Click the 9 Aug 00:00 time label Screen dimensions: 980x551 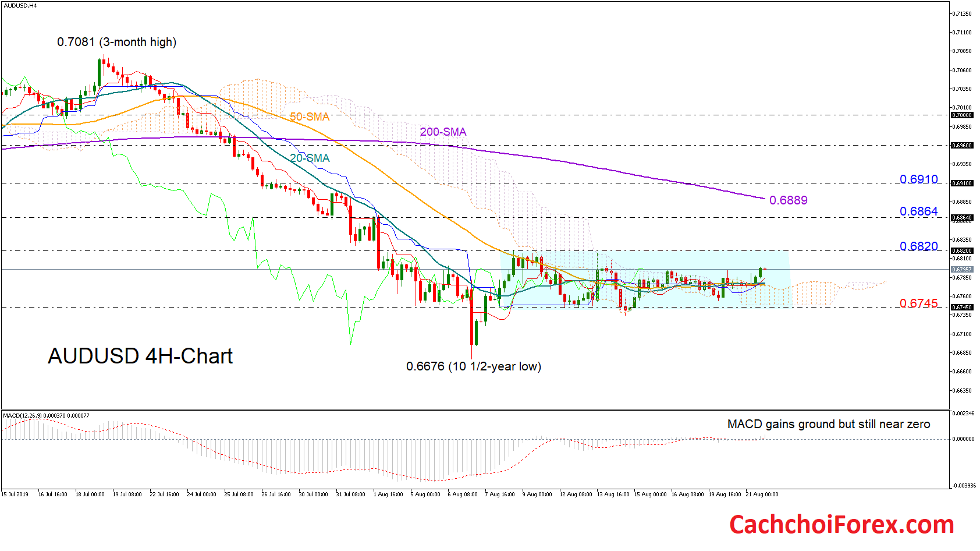click(x=537, y=495)
